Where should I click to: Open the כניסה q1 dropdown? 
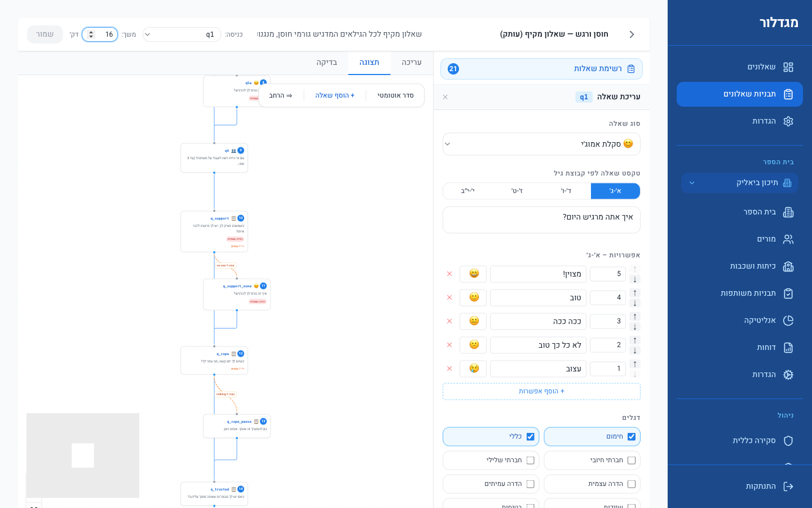click(182, 34)
